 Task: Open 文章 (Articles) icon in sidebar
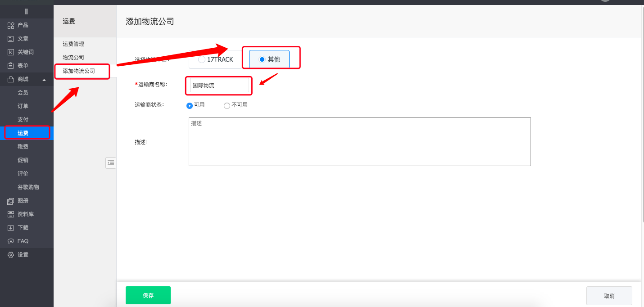point(11,39)
